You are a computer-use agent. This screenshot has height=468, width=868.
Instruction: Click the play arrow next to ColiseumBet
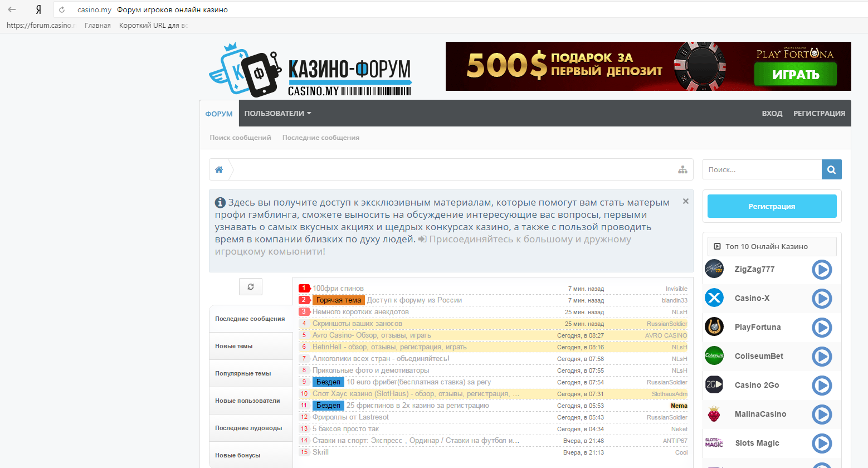tap(822, 357)
